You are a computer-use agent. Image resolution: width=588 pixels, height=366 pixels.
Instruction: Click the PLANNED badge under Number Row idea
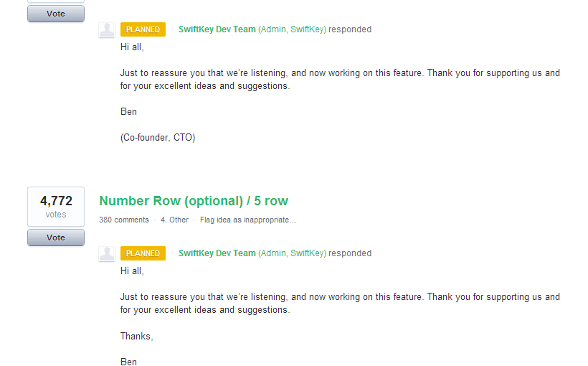(x=143, y=253)
